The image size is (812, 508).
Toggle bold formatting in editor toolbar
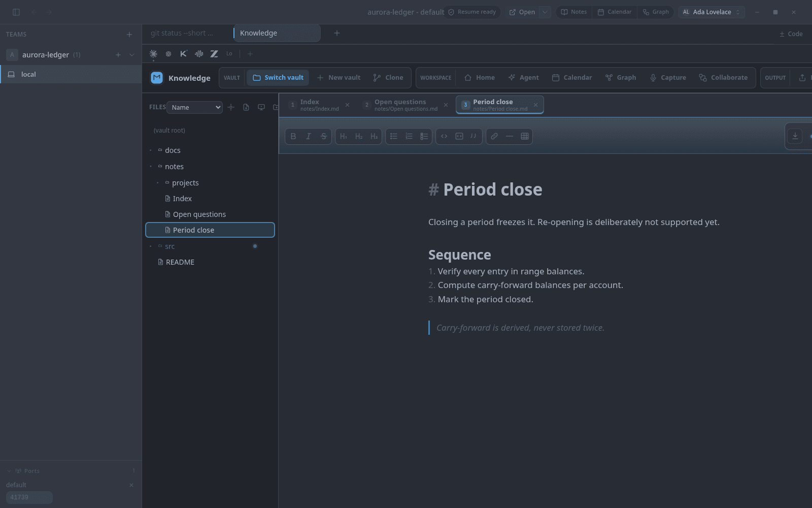[x=293, y=136]
